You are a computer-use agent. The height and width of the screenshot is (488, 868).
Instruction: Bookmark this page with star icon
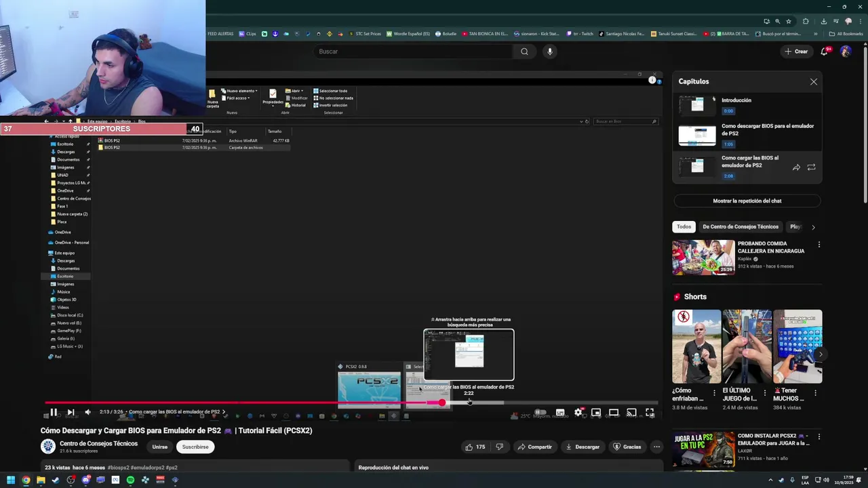[789, 21]
